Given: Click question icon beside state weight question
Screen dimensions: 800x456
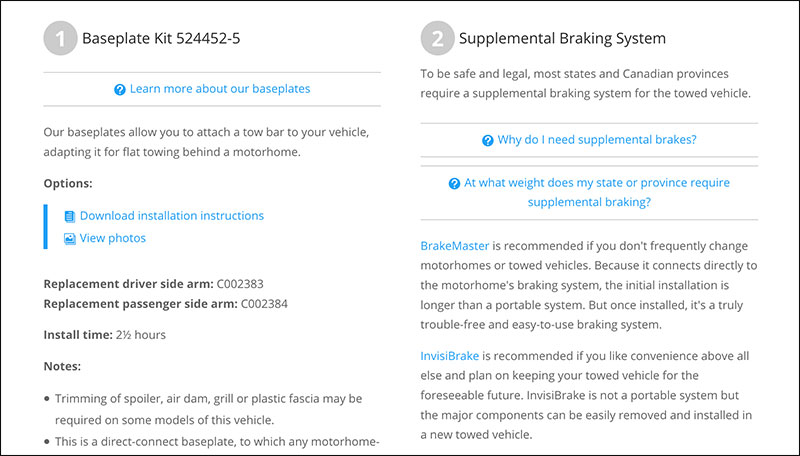Looking at the screenshot, I should 454,184.
